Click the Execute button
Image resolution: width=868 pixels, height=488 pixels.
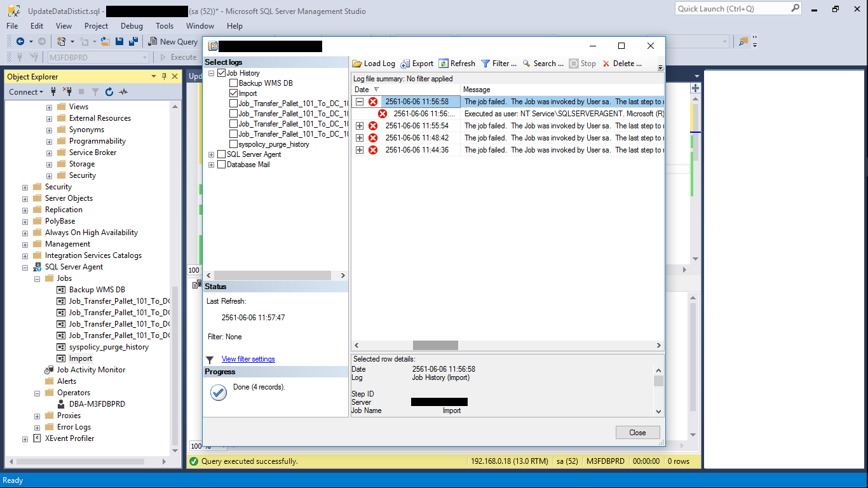pyautogui.click(x=178, y=57)
